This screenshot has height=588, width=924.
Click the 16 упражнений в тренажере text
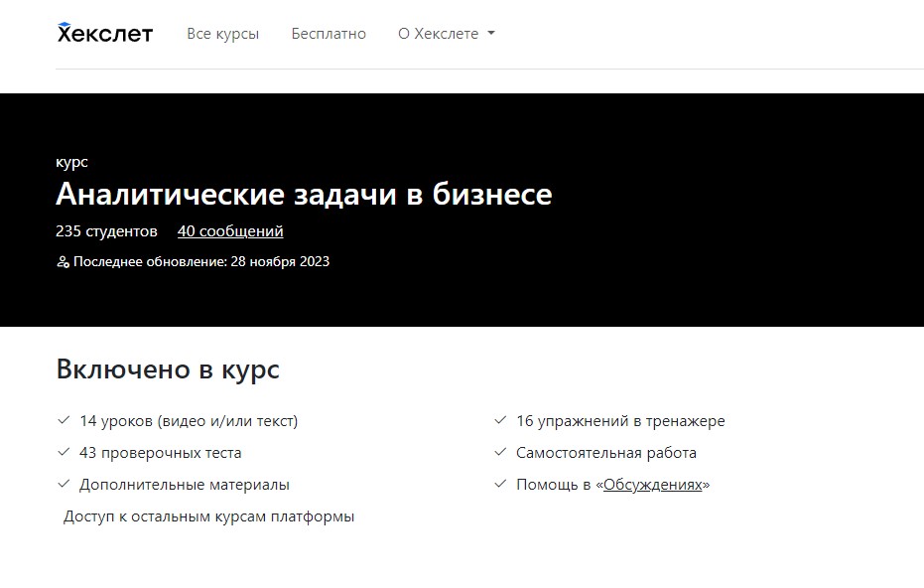click(x=620, y=421)
